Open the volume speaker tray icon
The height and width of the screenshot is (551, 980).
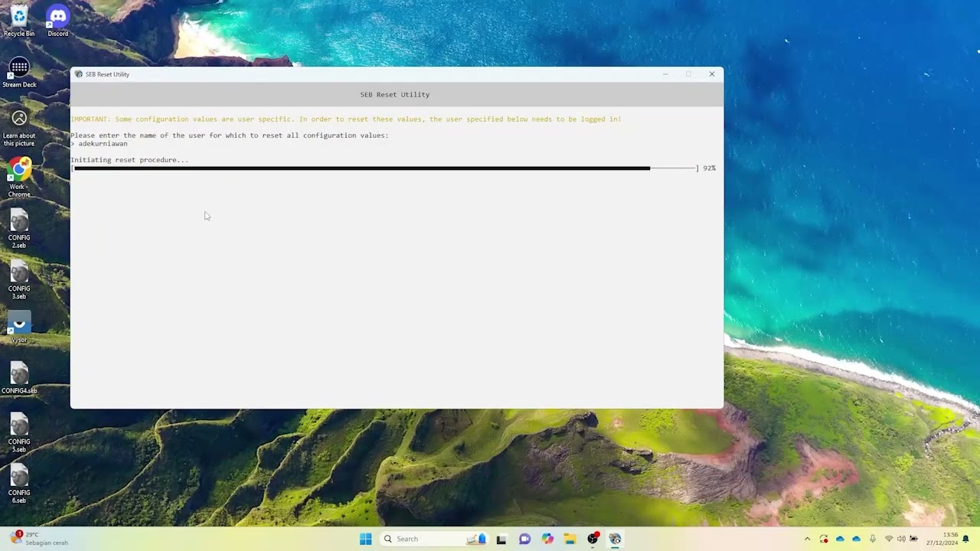tap(901, 539)
